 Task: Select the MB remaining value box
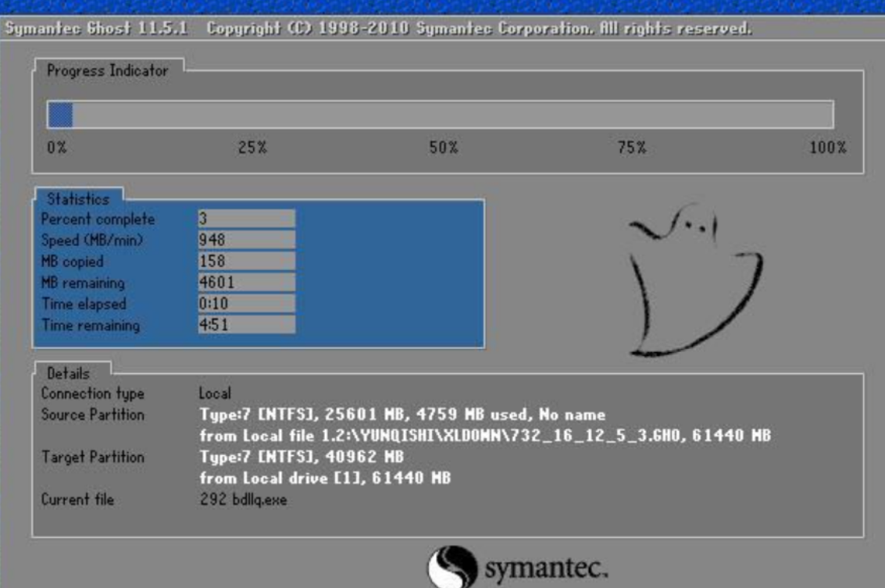point(246,283)
